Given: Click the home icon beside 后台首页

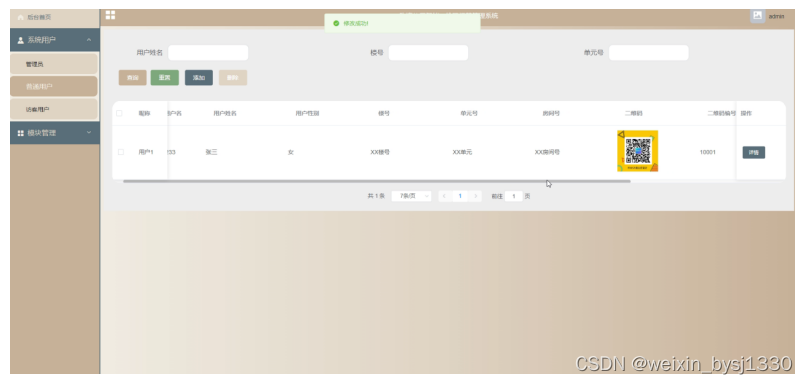Looking at the screenshot, I should 21,18.
